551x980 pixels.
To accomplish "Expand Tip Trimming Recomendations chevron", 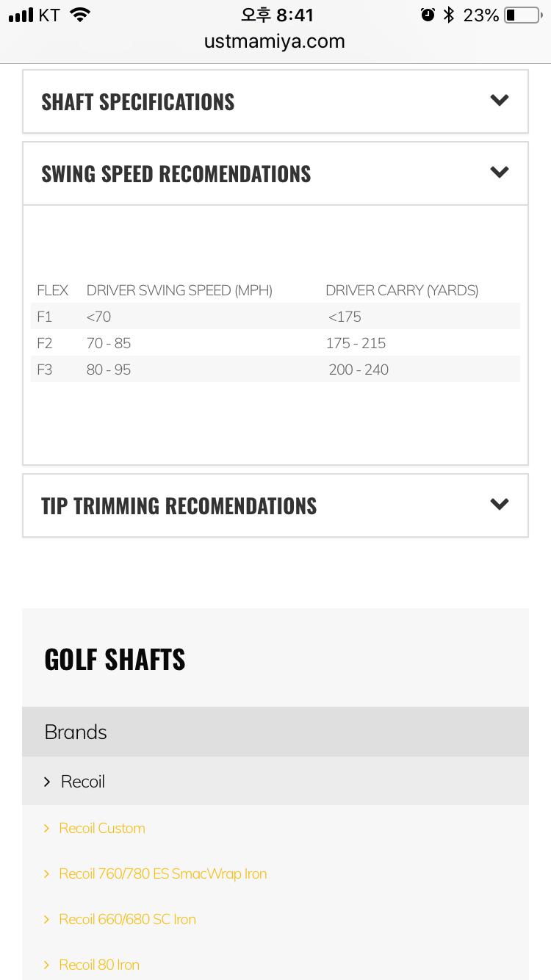I will coord(500,505).
